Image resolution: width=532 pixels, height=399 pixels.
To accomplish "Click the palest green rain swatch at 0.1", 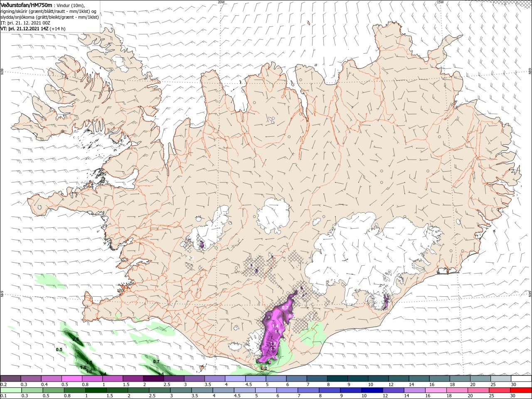I will [x=12, y=390].
